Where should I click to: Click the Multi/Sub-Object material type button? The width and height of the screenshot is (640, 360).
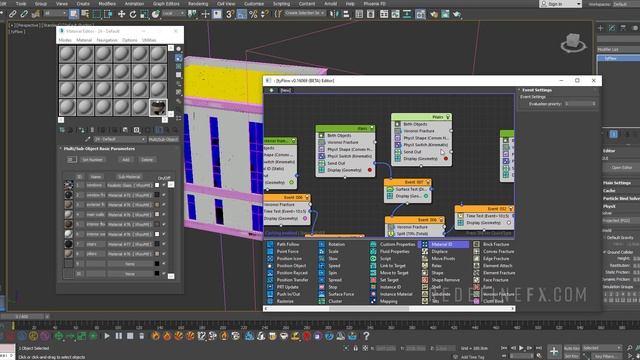tap(163, 139)
